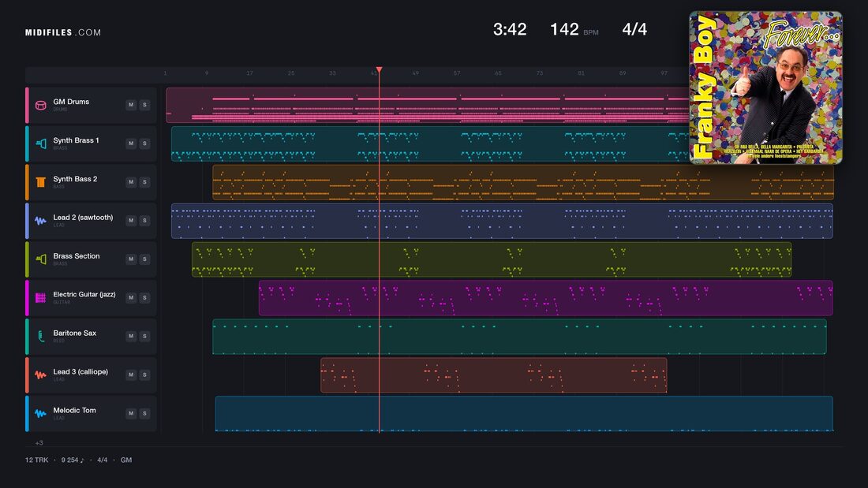Viewport: 868px width, 488px height.
Task: Click the GM Drums drum icon
Action: pyautogui.click(x=40, y=105)
